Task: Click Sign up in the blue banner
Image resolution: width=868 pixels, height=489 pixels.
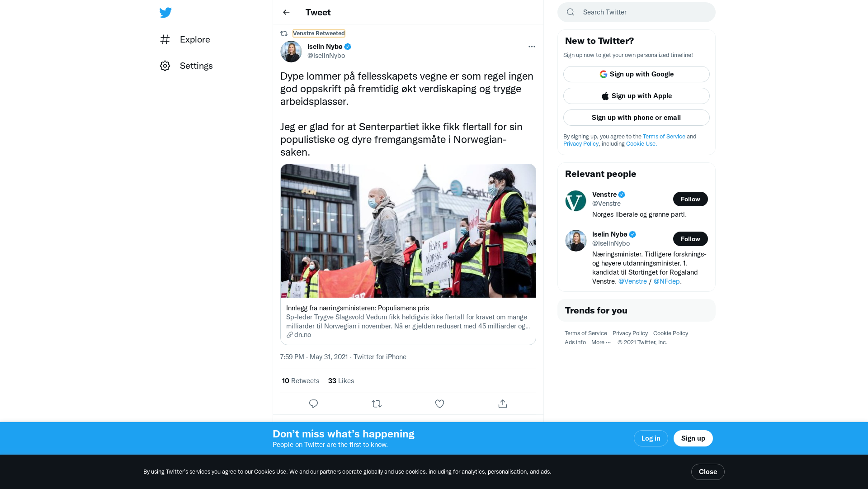Action: (x=693, y=438)
